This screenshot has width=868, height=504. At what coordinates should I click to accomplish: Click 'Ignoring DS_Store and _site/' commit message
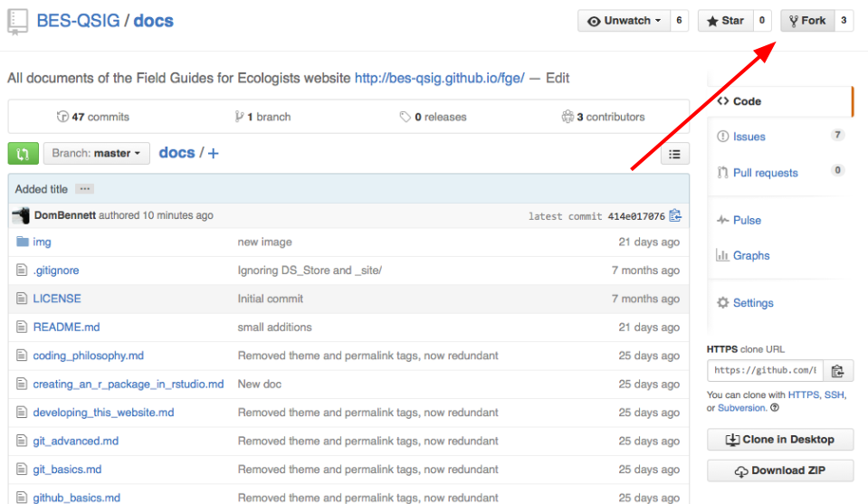(x=310, y=270)
